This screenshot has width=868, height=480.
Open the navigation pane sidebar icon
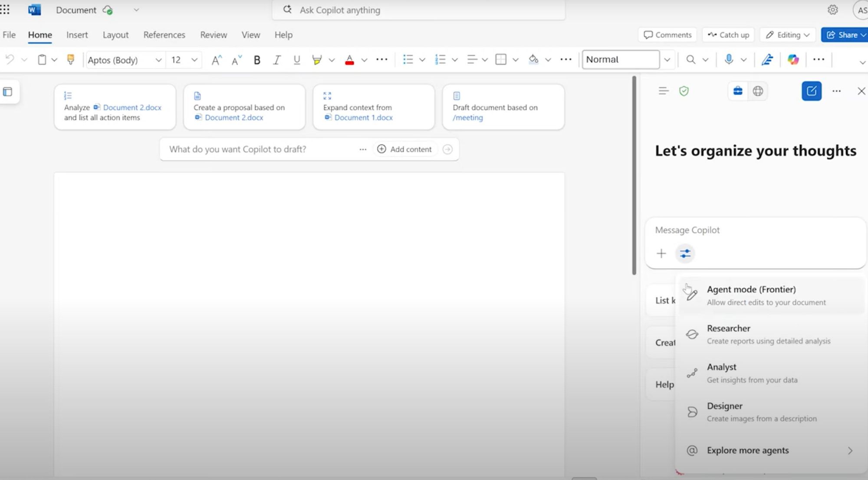point(8,92)
